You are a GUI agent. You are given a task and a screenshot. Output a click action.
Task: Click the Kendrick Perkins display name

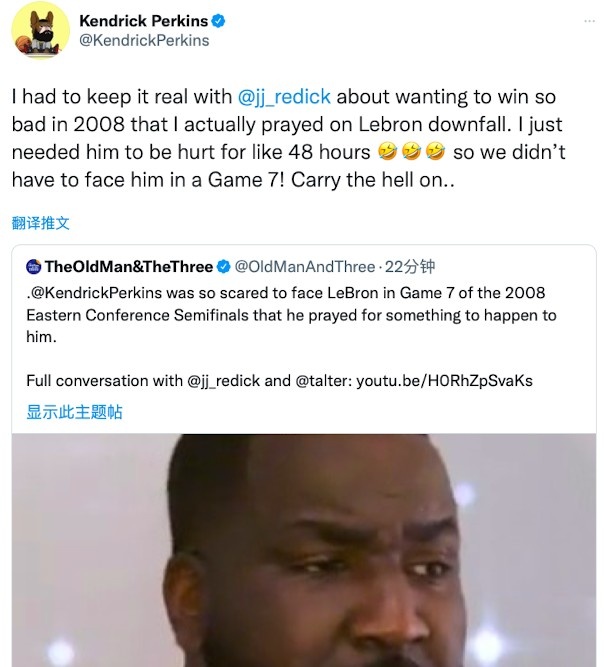pos(143,21)
